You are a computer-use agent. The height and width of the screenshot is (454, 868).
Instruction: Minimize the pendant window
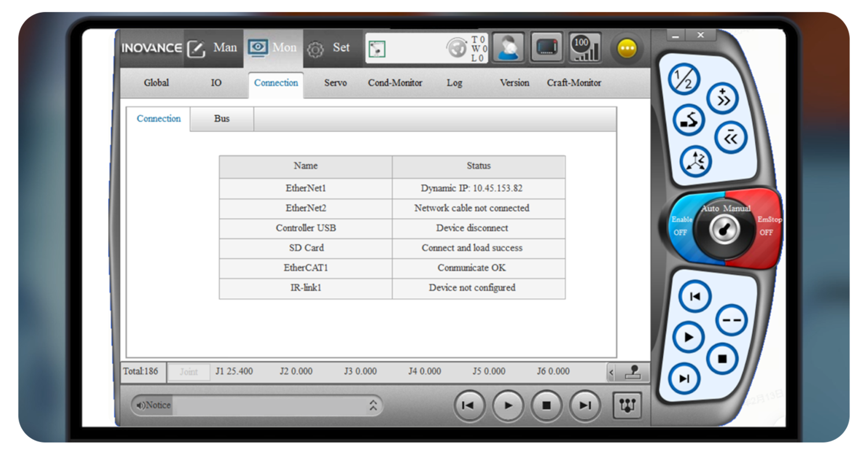675,35
